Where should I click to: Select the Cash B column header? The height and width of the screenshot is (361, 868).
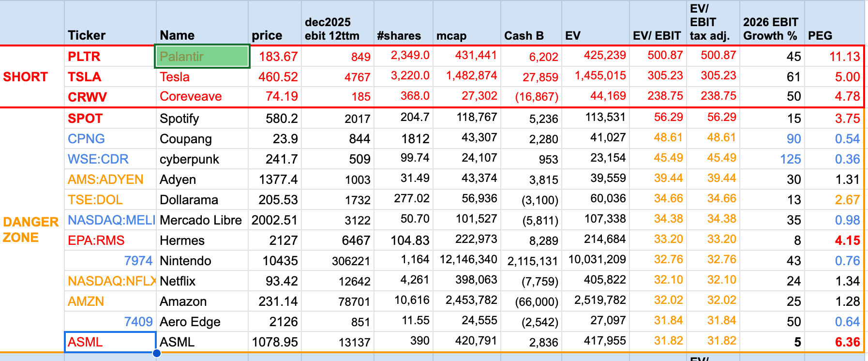click(x=531, y=23)
